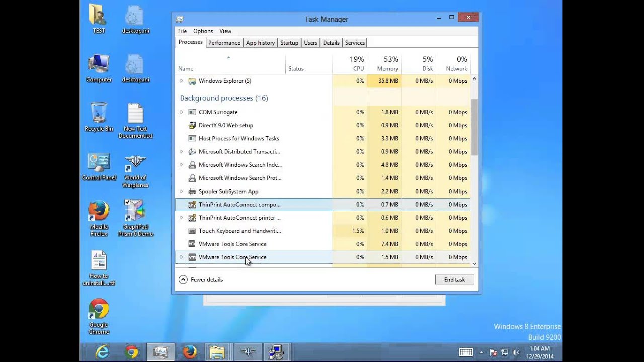Open File Explorer from the taskbar
Screen dimensions: 644x362
pyautogui.click(x=218, y=352)
